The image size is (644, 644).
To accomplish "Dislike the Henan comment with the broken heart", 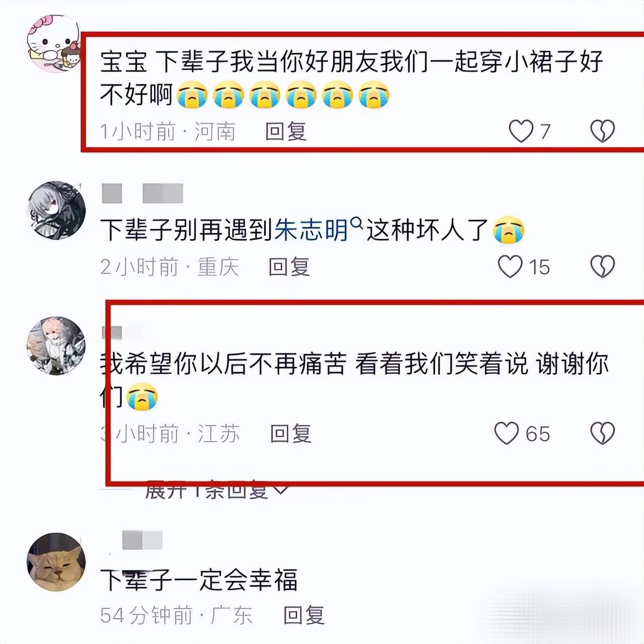I will (x=602, y=131).
